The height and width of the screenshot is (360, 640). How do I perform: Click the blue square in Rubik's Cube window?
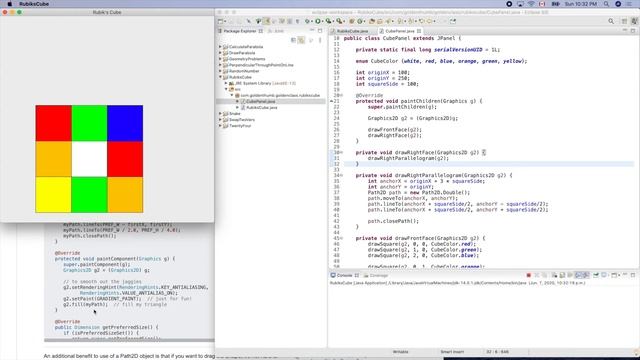click(x=125, y=123)
